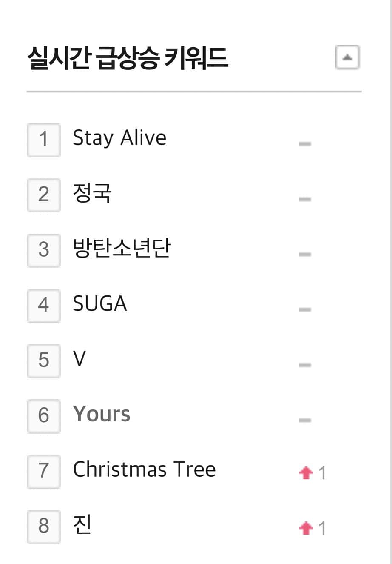Open the V trending keyword
Screen dimensions: 392x564
(x=80, y=359)
